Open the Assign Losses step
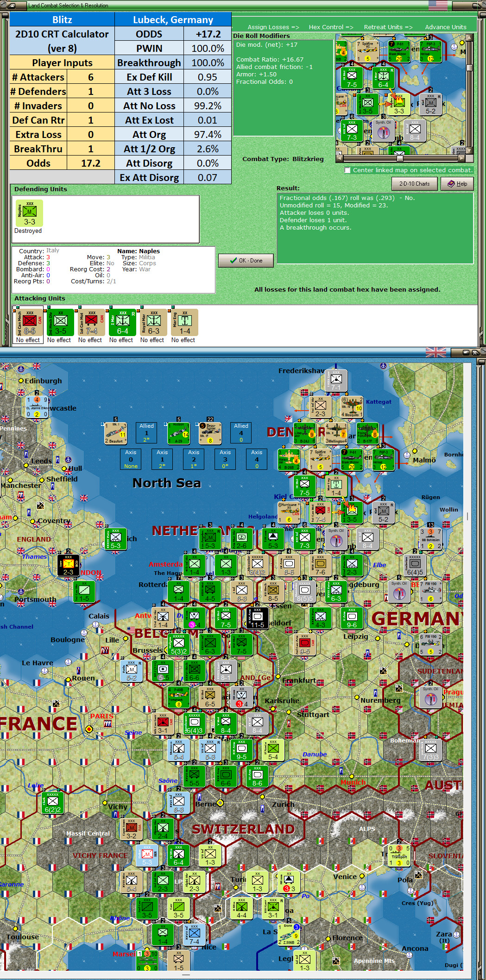Image resolution: width=486 pixels, height=980 pixels. pos(273,27)
